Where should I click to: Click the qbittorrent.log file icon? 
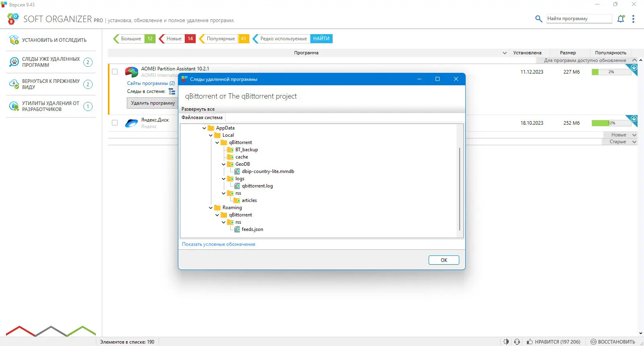[x=237, y=186]
